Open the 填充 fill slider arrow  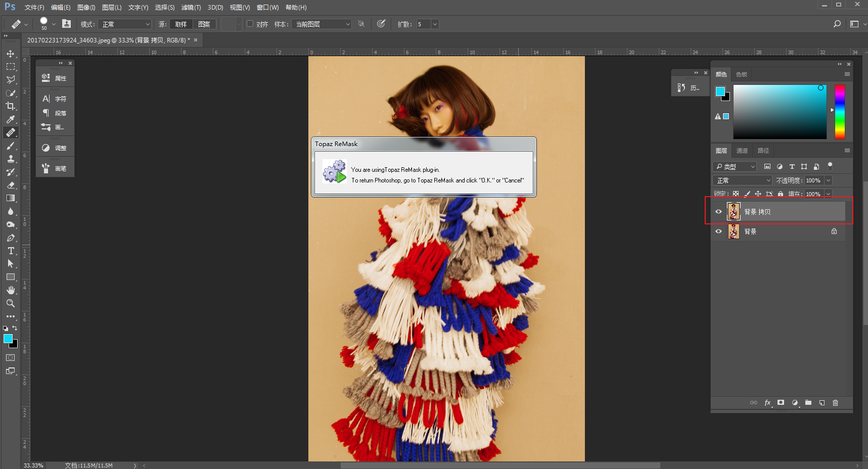point(828,194)
